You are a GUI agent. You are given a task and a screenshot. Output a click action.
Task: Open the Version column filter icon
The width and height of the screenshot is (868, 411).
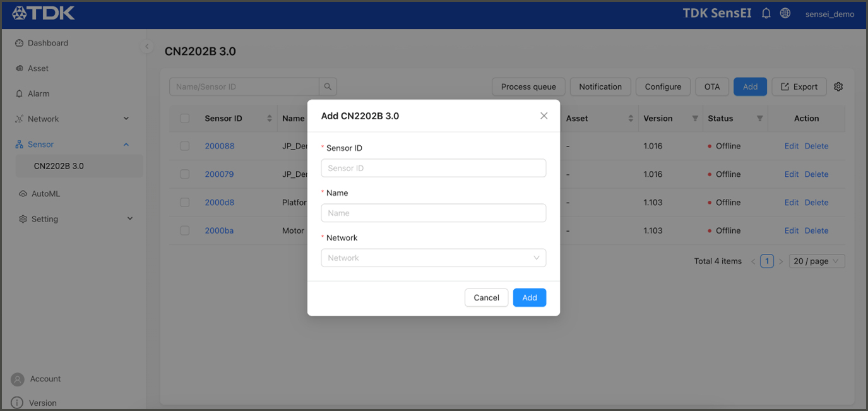(695, 118)
